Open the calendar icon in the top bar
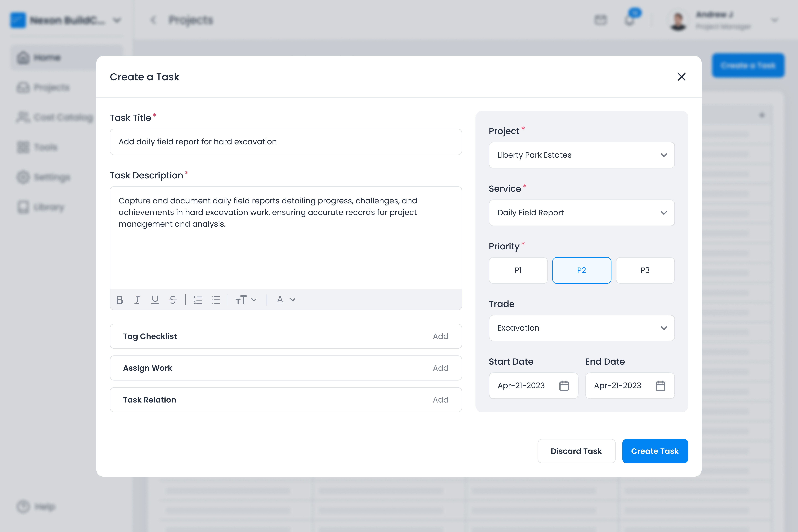The height and width of the screenshot is (532, 798). [x=601, y=20]
